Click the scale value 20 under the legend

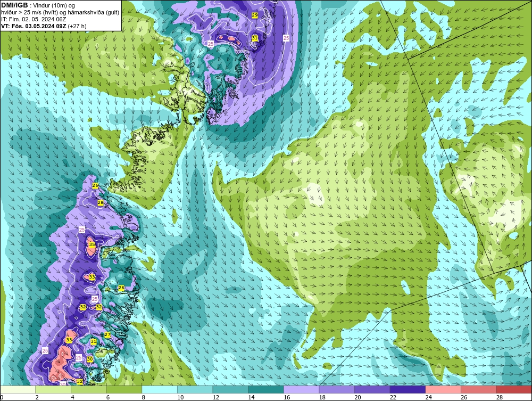click(358, 397)
